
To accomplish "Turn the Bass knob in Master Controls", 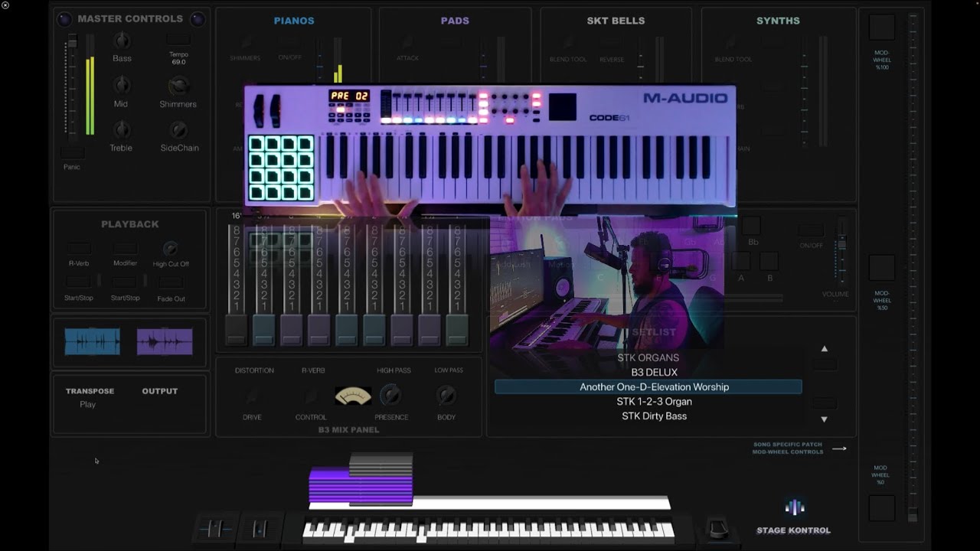I will [122, 40].
